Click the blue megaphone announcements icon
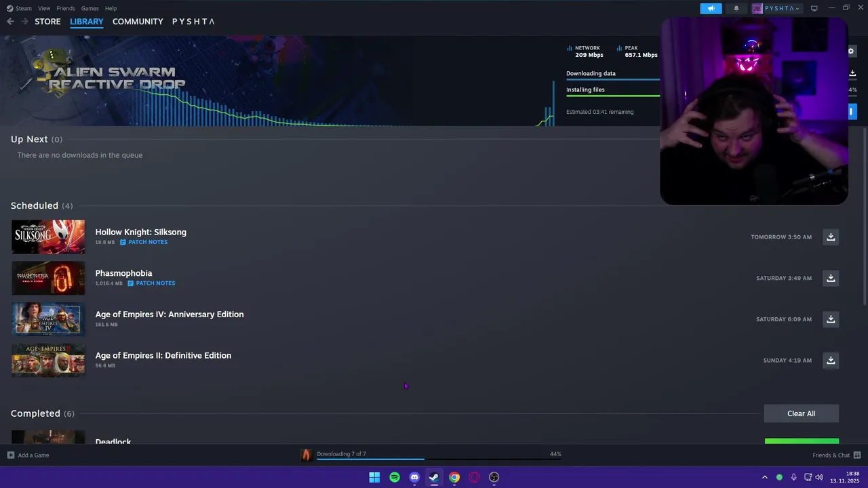Image resolution: width=868 pixels, height=488 pixels. pyautogui.click(x=711, y=8)
